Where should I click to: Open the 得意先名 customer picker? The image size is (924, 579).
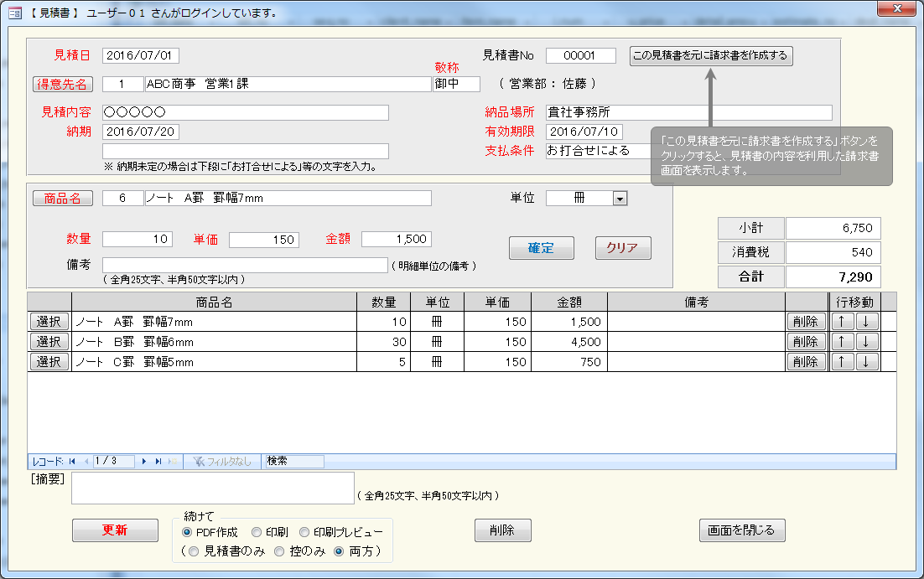[x=63, y=84]
